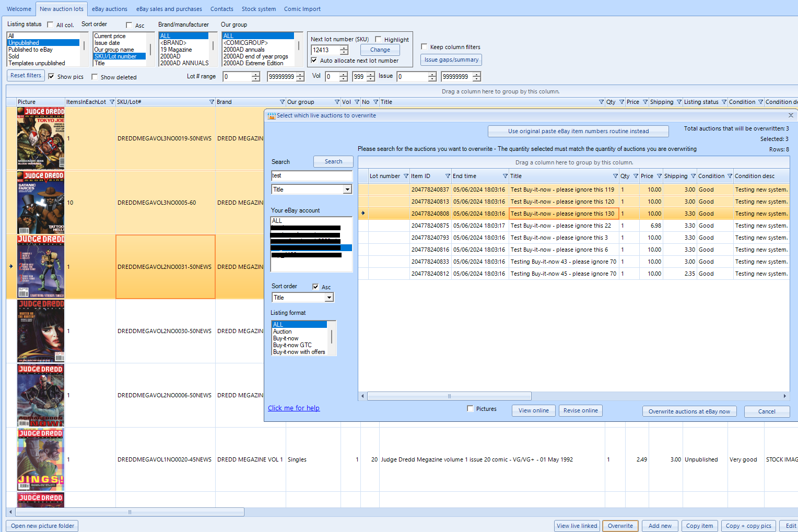Image resolution: width=798 pixels, height=532 pixels.
Task: Click the main grid Title column filter icon
Action: click(601, 102)
